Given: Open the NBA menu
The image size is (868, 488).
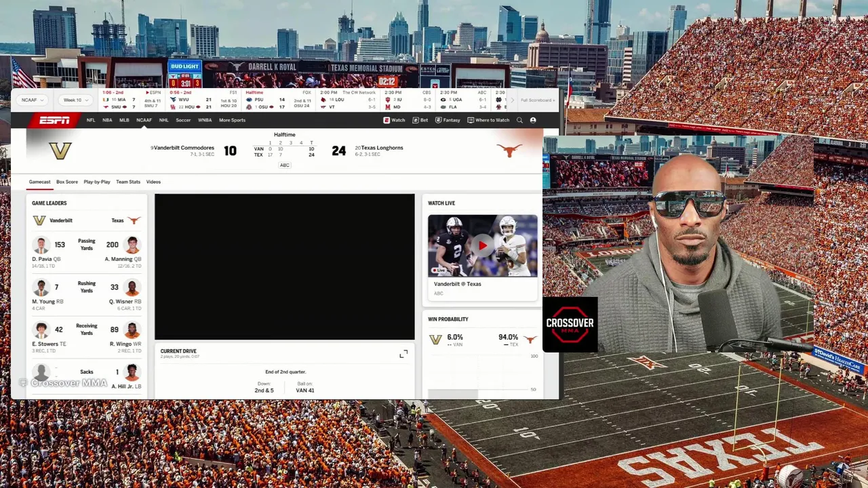Looking at the screenshot, I should point(107,120).
